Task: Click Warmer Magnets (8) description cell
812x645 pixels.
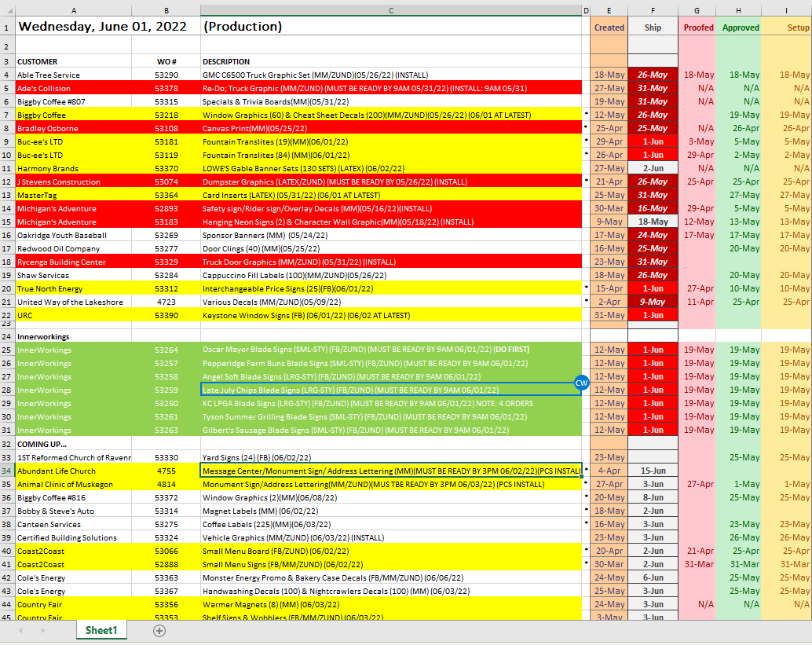Action: [x=391, y=605]
